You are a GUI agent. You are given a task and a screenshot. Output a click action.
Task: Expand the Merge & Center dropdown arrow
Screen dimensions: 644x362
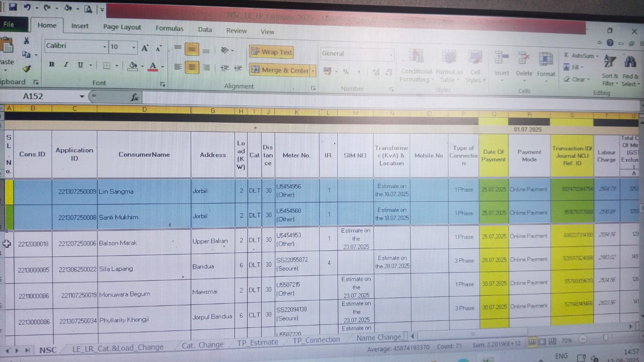pos(313,71)
